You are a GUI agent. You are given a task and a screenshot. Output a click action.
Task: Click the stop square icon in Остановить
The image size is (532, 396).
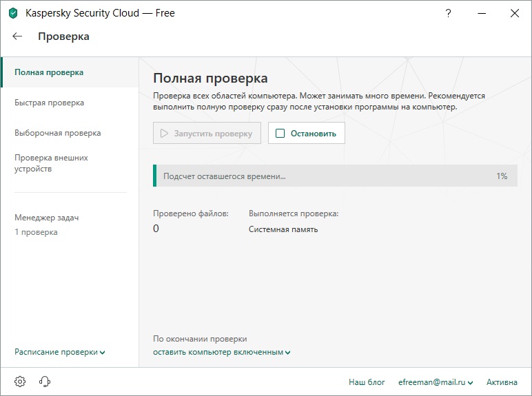(x=280, y=134)
